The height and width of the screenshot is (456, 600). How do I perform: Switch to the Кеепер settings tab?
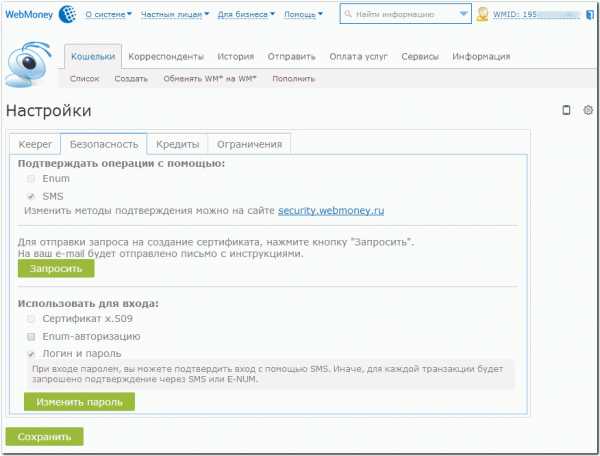point(35,144)
